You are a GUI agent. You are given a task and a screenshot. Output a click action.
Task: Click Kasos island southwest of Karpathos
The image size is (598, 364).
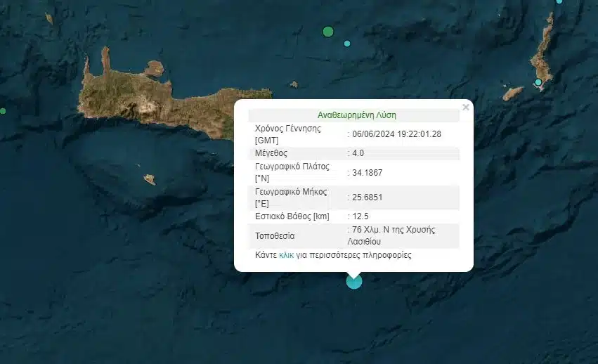tap(513, 93)
